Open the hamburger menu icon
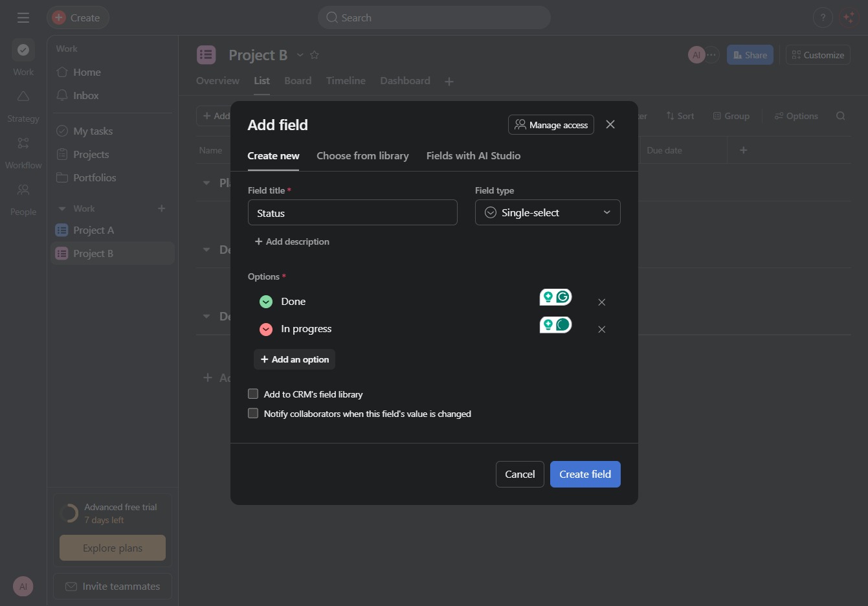Screen dimensions: 868x606 tap(23, 17)
